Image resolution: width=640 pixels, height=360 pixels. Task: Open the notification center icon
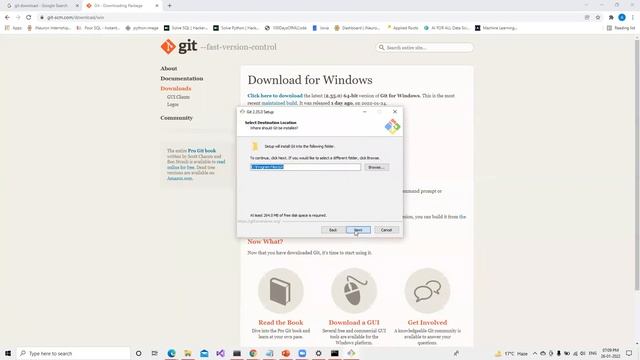pyautogui.click(x=629, y=353)
